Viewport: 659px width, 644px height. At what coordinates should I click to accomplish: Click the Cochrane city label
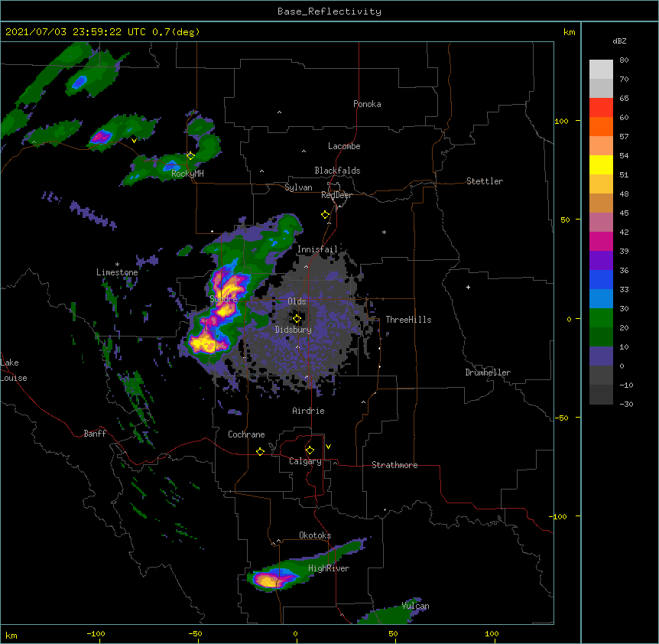(246, 434)
